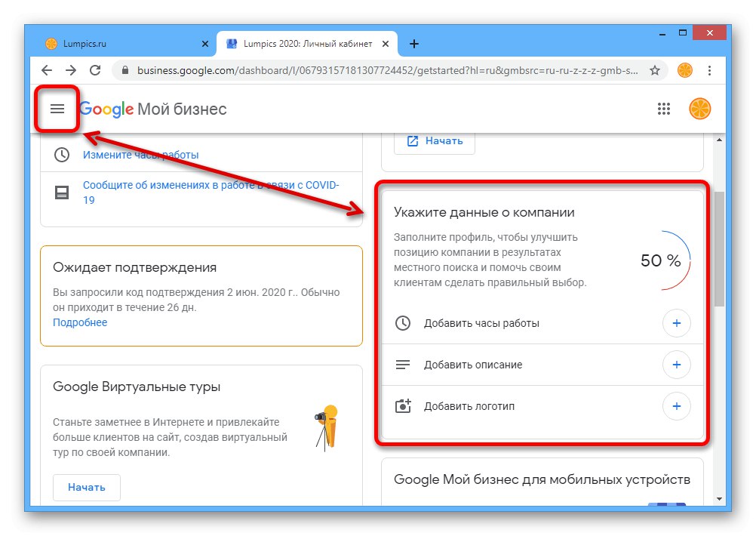Viewport: 756px width, 536px height.
Task: Click the plus next to Добавить логотип
Action: pyautogui.click(x=676, y=407)
